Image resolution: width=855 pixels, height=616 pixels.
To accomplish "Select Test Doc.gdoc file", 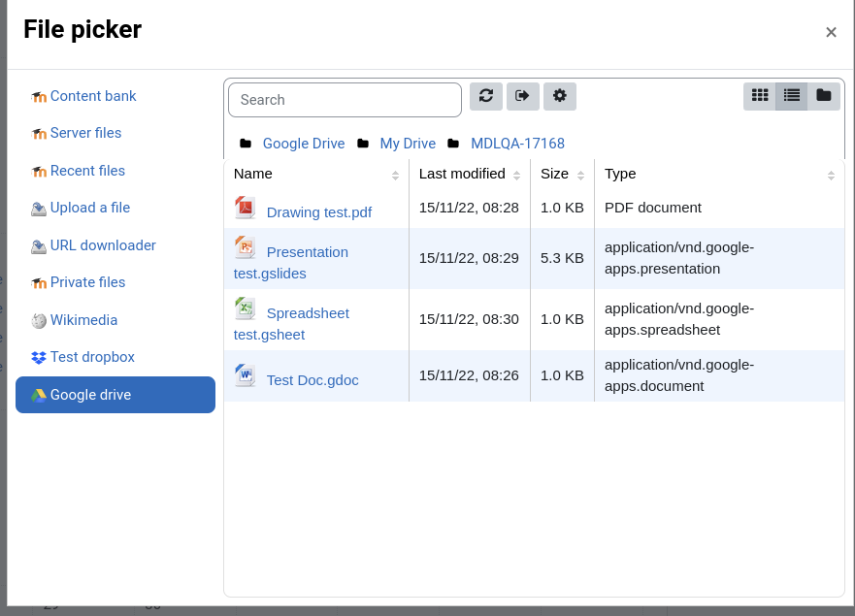I will pyautogui.click(x=312, y=380).
